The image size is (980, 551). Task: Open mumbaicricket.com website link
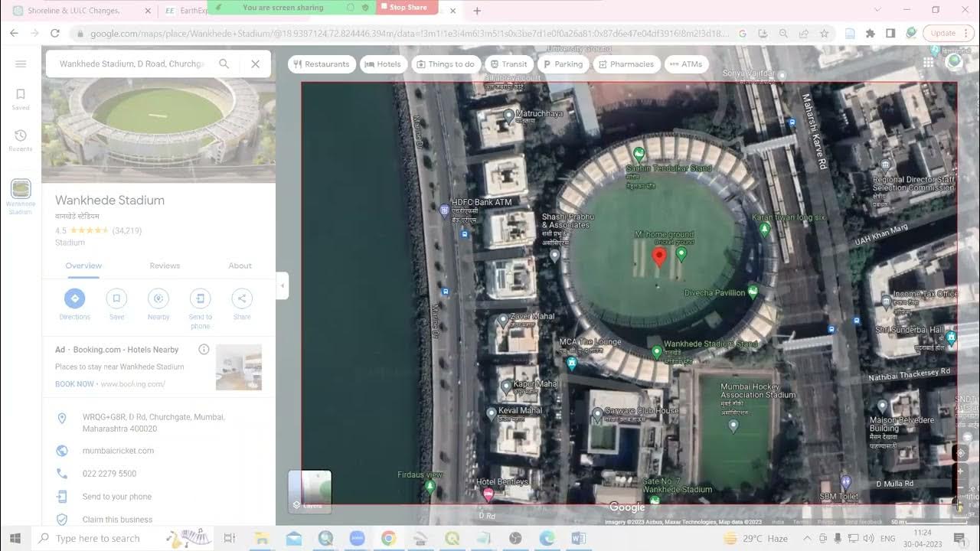(118, 451)
